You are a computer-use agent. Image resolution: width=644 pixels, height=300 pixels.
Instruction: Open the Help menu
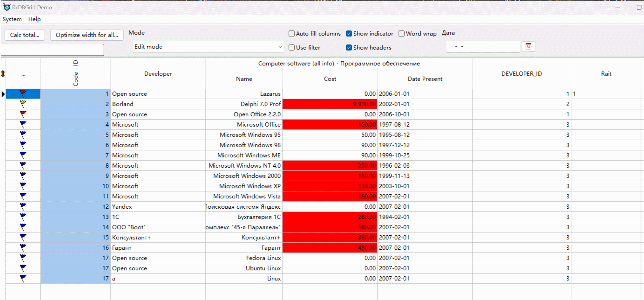point(34,19)
